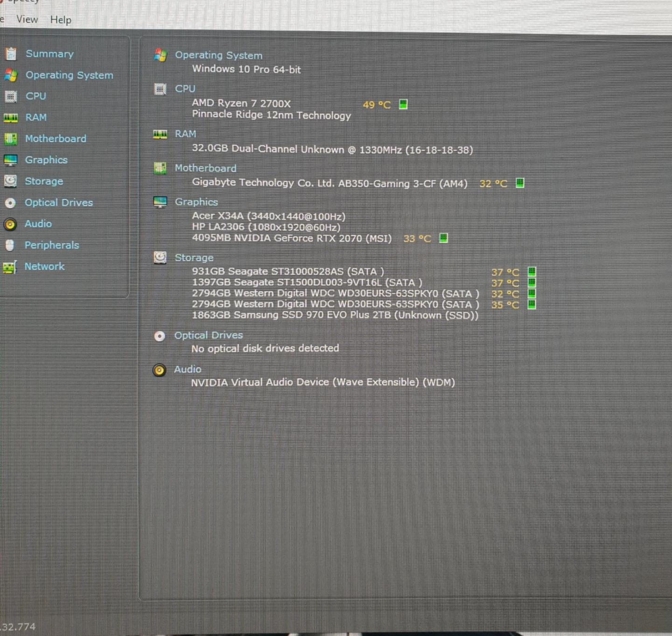The image size is (672, 636).
Task: Open Motherboard section via its sidebar icon
Action: click(x=11, y=139)
